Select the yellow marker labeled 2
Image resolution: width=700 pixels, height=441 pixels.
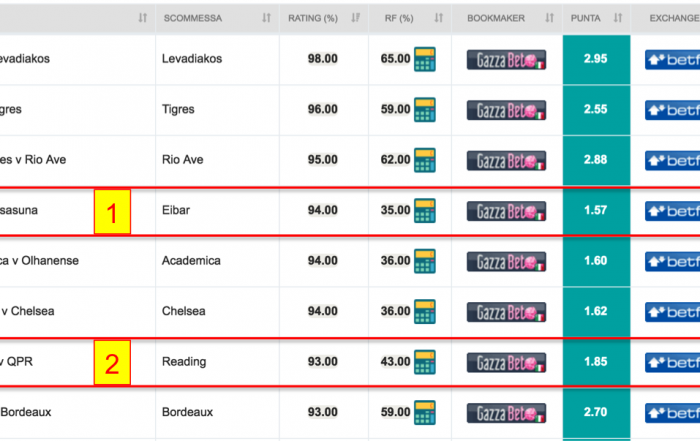(112, 362)
